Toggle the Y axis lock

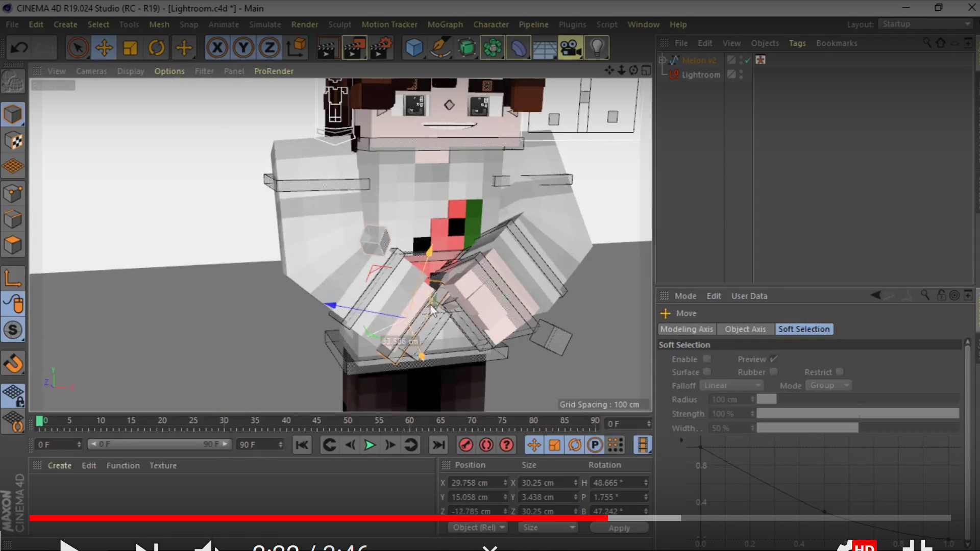(x=243, y=48)
